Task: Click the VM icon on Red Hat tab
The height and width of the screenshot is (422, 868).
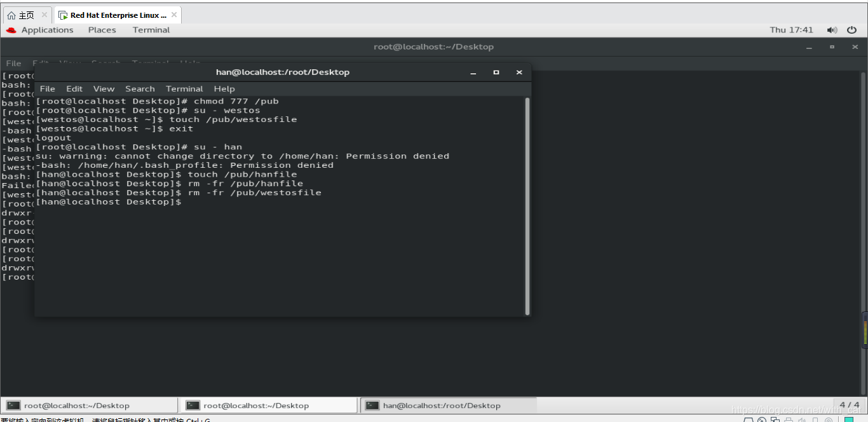Action: (64, 15)
